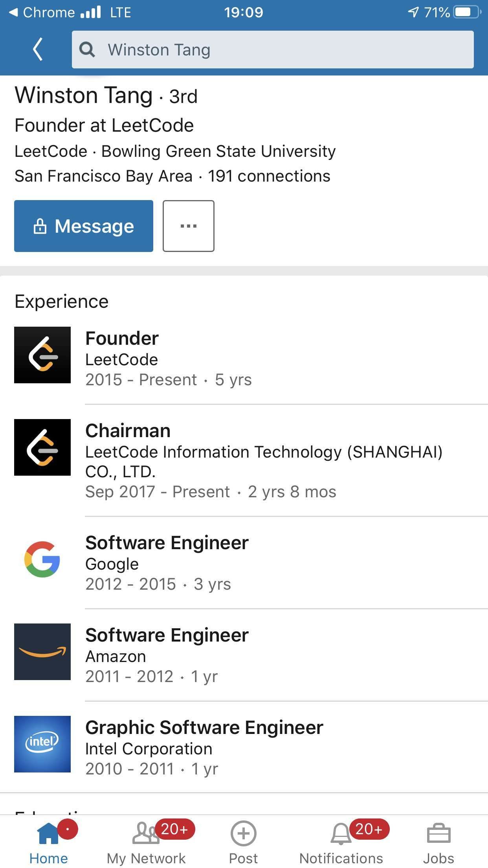Open the Founder experience entry
The image size is (488, 868).
(122, 338)
